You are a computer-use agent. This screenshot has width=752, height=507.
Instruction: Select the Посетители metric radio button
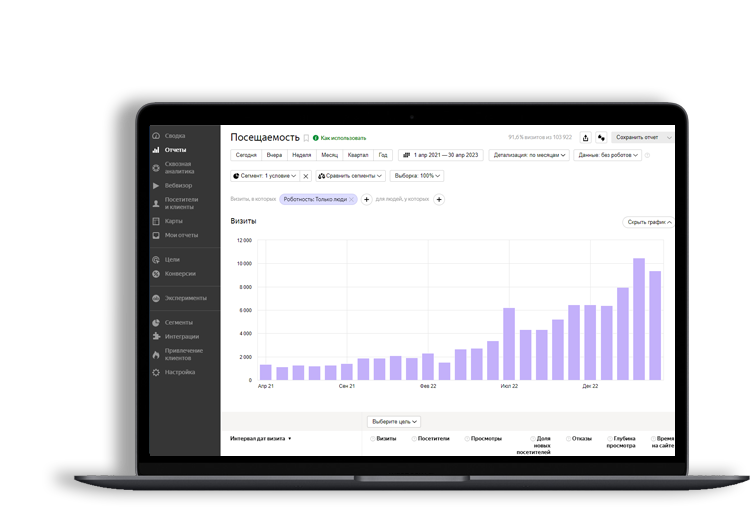414,439
